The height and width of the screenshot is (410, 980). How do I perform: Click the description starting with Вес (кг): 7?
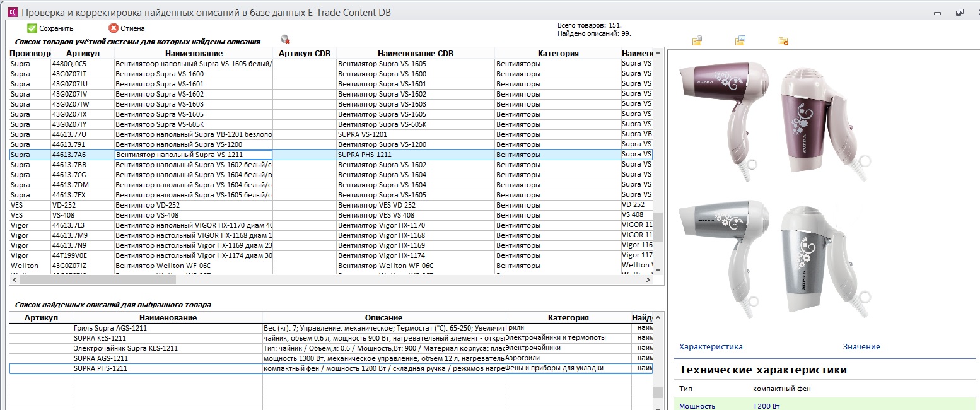383,328
